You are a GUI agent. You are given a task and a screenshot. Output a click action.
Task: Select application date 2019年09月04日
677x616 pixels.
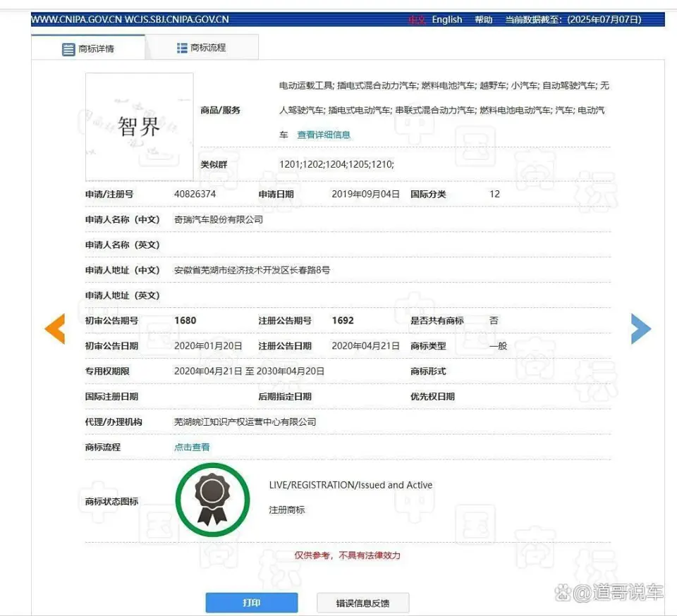(365, 194)
